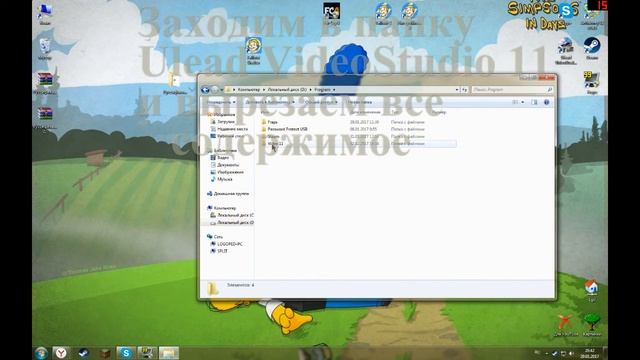Open 'Загрузки' in the navigation pane
This screenshot has width=640, height=360.
click(x=226, y=122)
